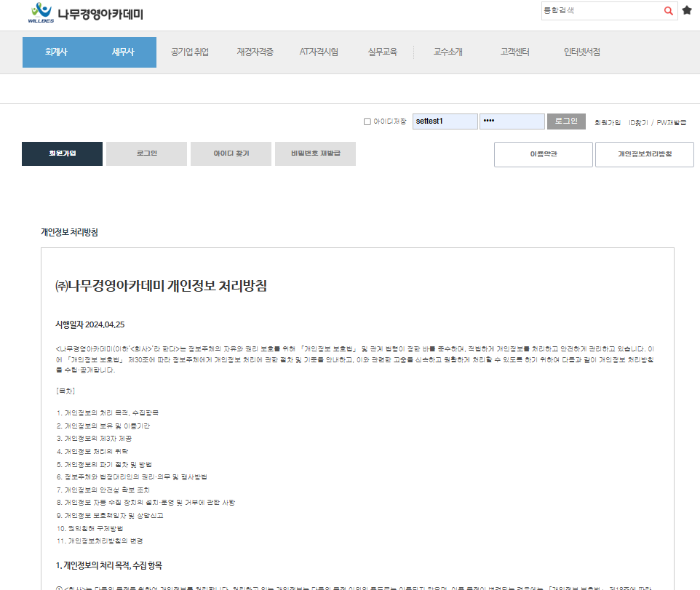Click the Willbes 나무경영아카데미 logo
The image size is (700, 590).
click(85, 12)
